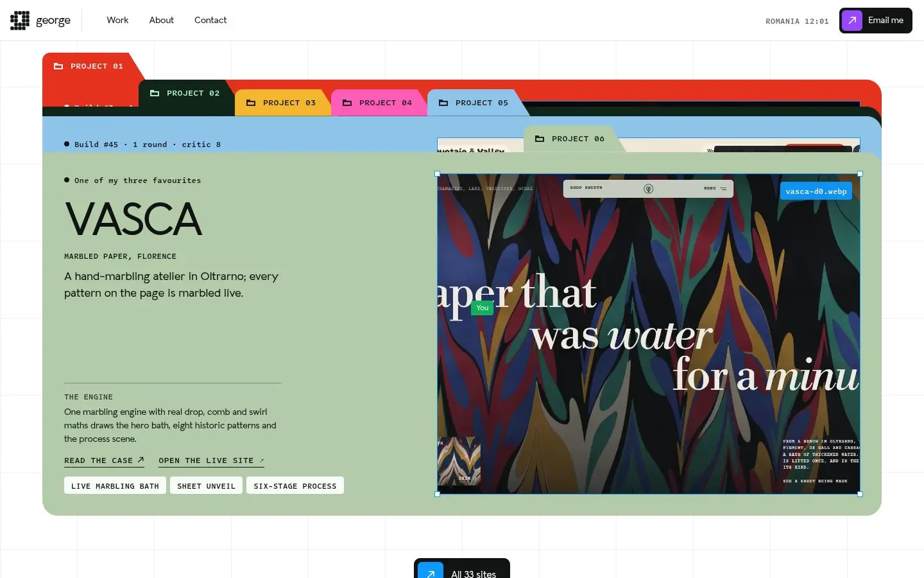924x578 pixels.
Task: Click the folder icon on Project 03 tab
Action: coord(251,103)
